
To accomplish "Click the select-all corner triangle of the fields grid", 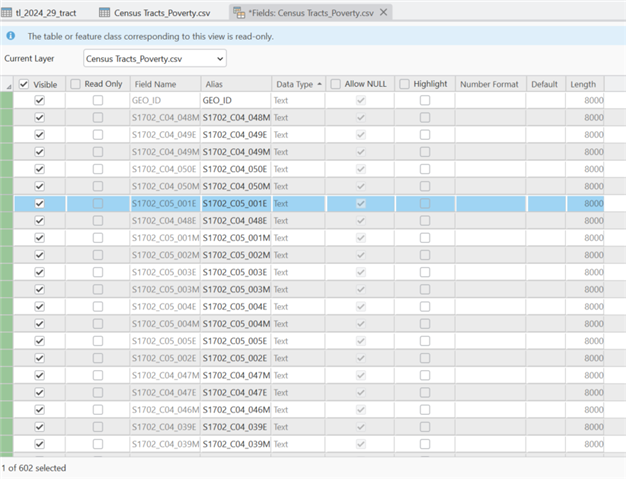I will (8, 86).
